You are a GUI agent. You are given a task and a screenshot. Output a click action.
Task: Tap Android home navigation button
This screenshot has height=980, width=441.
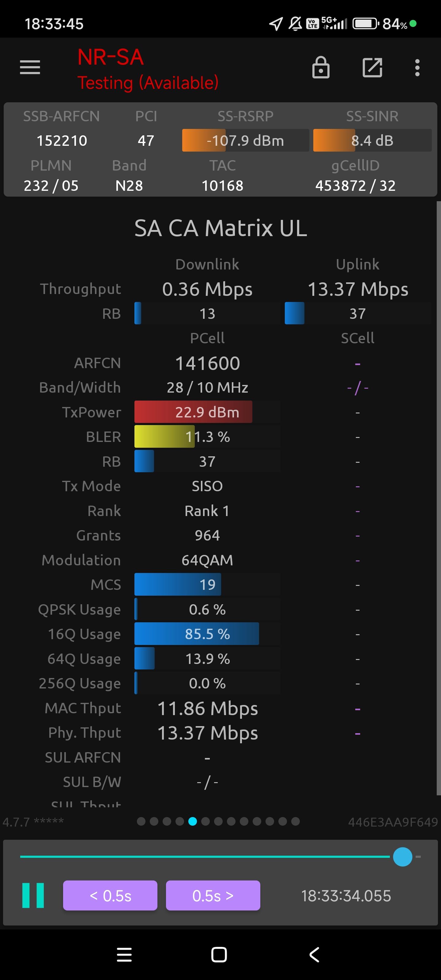(219, 955)
